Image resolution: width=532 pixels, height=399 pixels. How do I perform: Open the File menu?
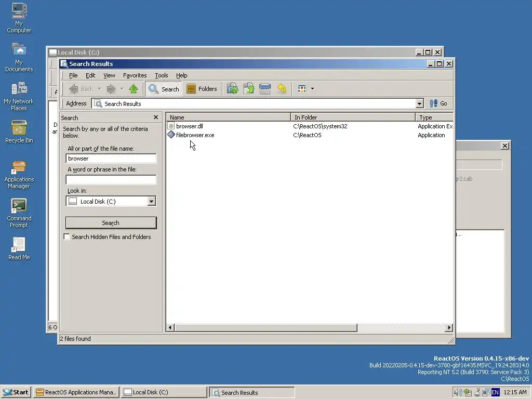[73, 75]
